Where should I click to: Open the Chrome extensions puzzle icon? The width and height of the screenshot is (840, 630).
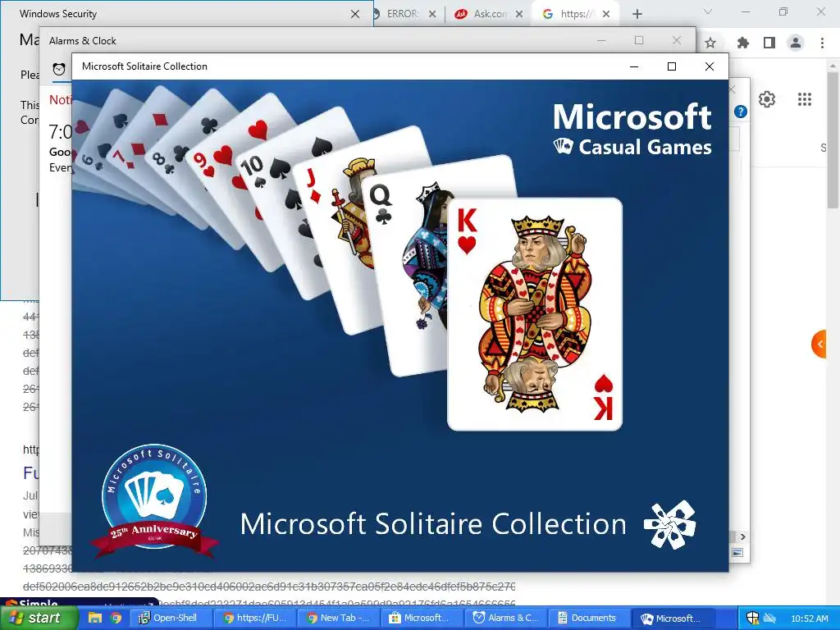point(743,43)
